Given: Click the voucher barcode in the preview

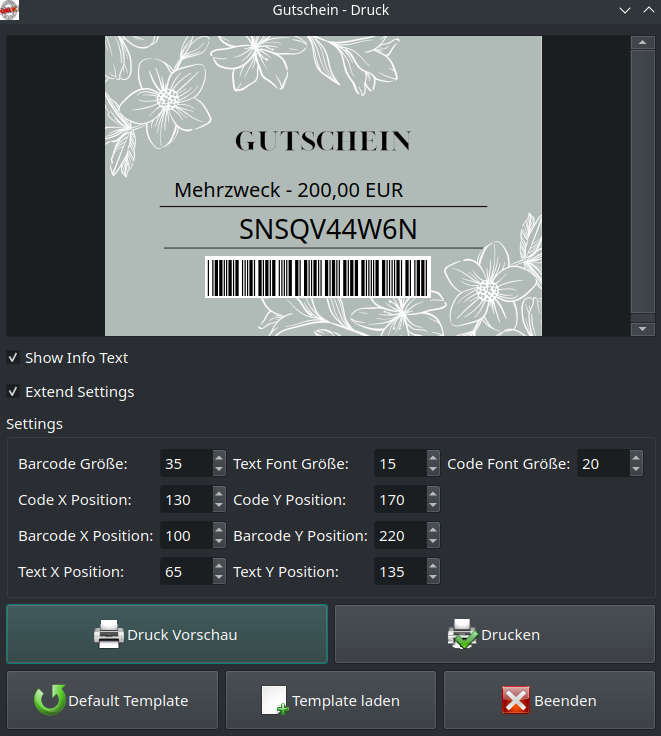Looking at the screenshot, I should click(318, 277).
